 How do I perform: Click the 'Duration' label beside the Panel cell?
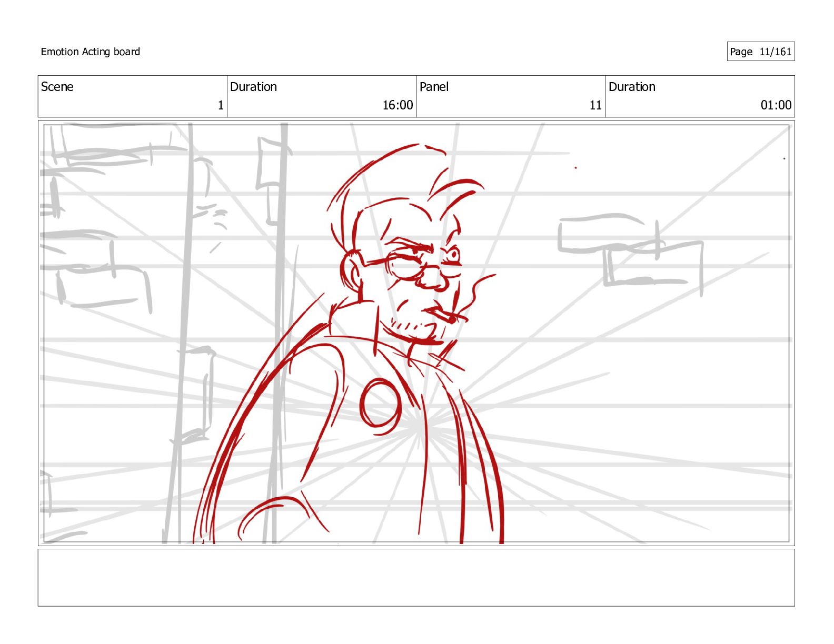coord(632,87)
